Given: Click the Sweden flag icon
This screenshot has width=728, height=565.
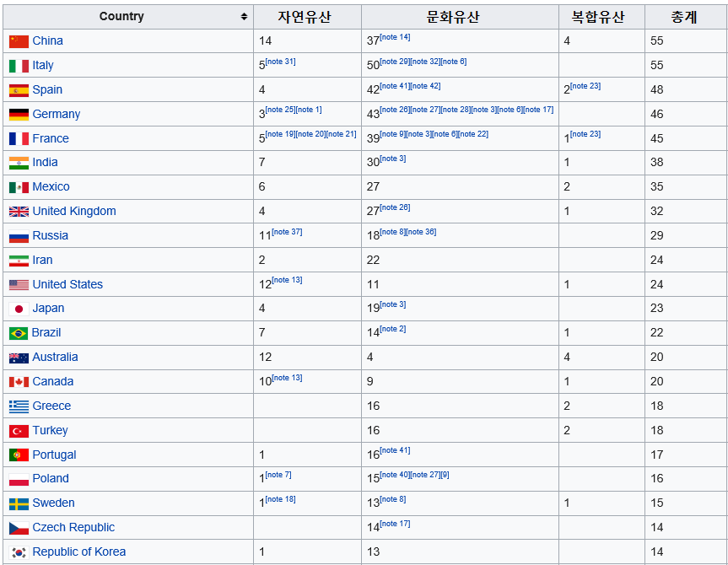Looking at the screenshot, I should [19, 503].
